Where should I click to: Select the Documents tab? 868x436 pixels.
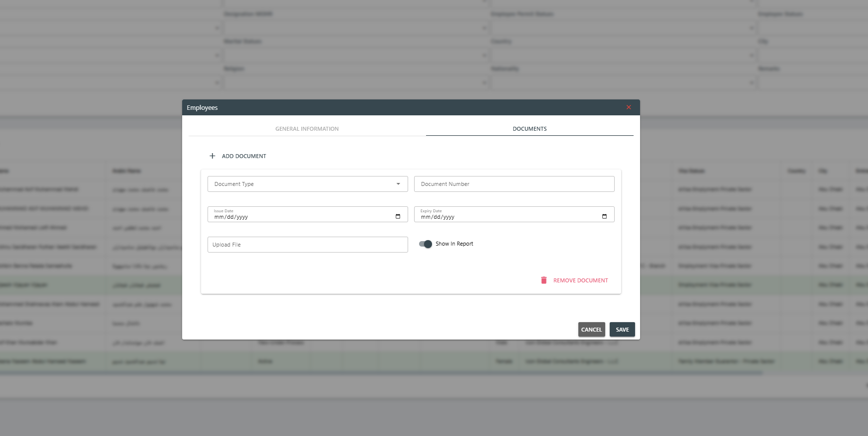click(x=530, y=129)
